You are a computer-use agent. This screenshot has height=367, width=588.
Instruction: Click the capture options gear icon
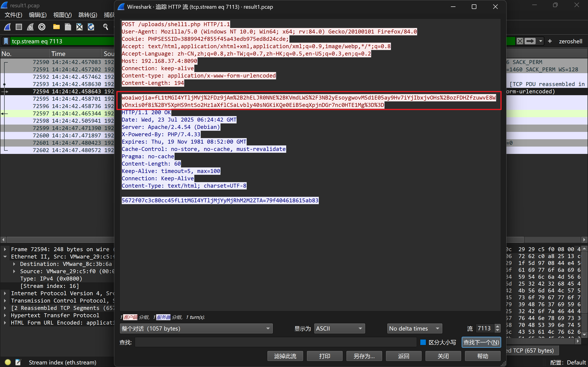pyautogui.click(x=42, y=27)
